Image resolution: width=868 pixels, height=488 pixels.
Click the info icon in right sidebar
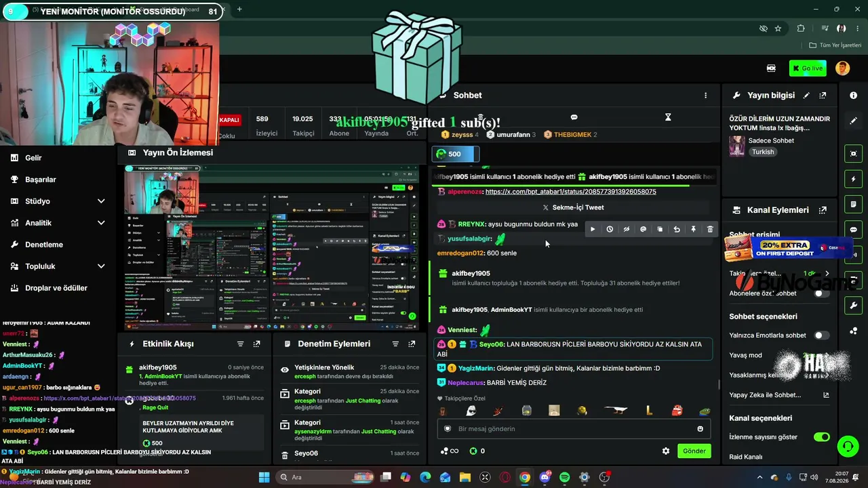click(853, 96)
